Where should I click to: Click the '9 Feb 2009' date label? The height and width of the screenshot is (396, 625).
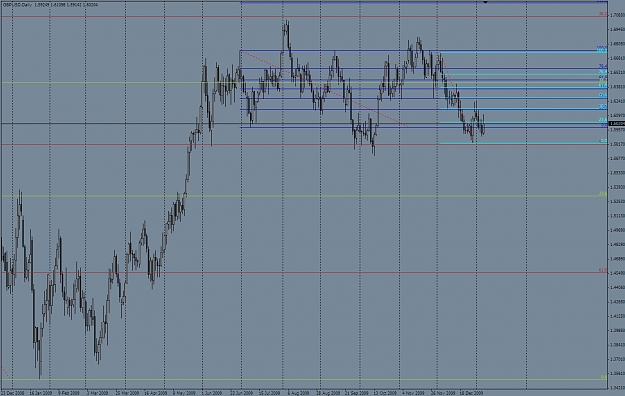[x=69, y=393]
